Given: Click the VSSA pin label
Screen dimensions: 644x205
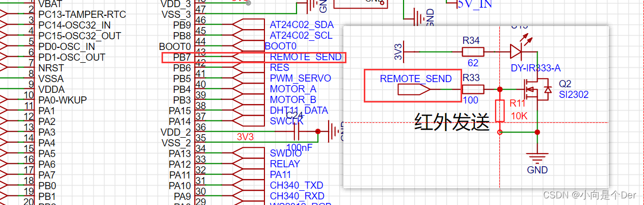Looking at the screenshot, I should click(x=51, y=79).
